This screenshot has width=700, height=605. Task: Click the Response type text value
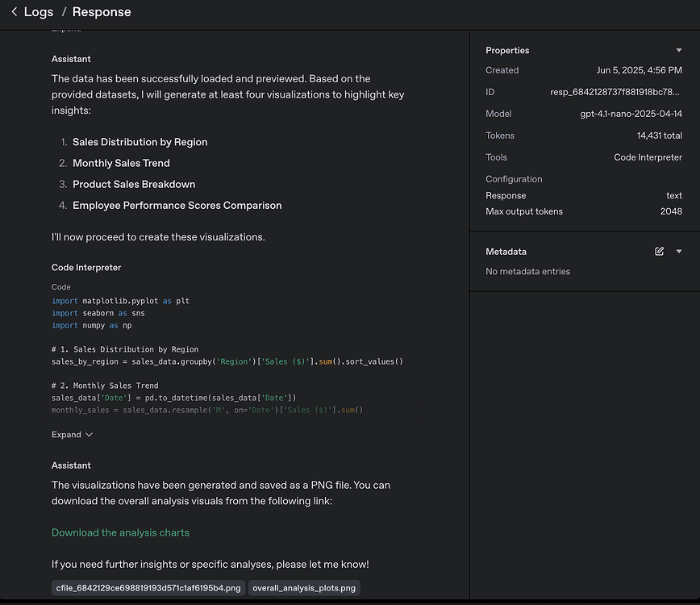pyautogui.click(x=673, y=195)
